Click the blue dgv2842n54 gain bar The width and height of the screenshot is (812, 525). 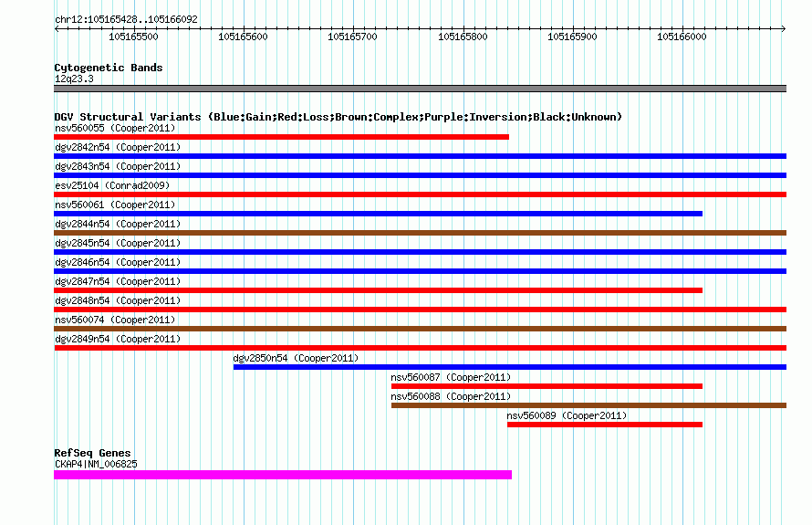coord(420,156)
